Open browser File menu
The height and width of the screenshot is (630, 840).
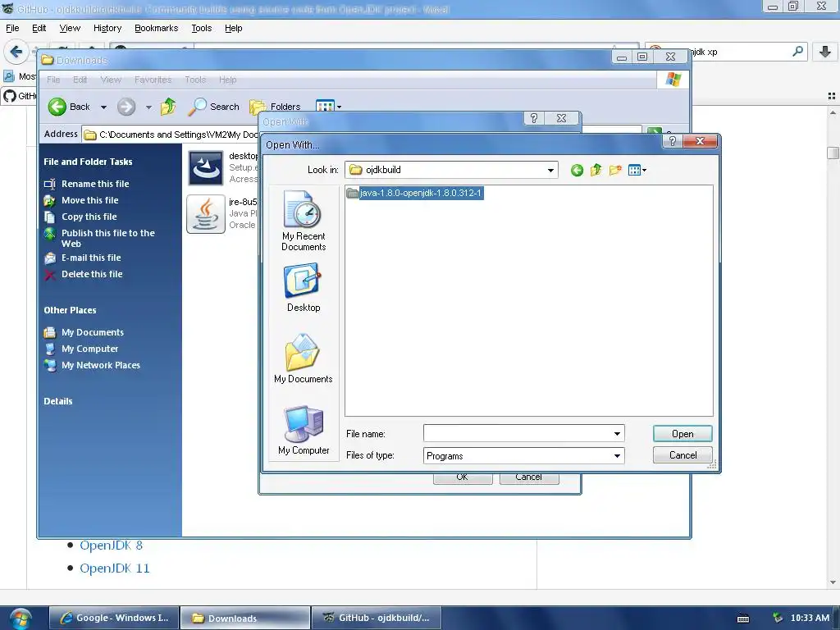pyautogui.click(x=12, y=28)
